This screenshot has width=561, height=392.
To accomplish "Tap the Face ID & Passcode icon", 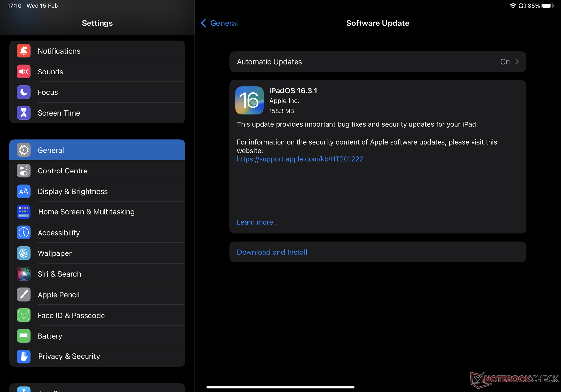I will [24, 315].
